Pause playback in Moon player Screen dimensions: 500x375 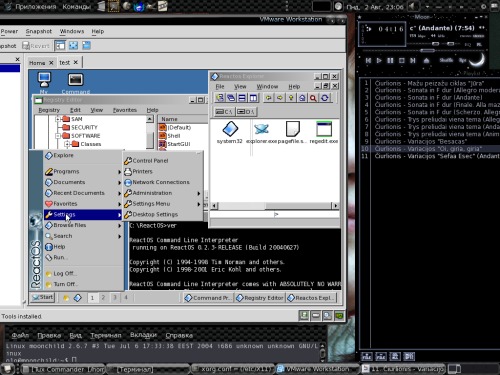click(390, 60)
